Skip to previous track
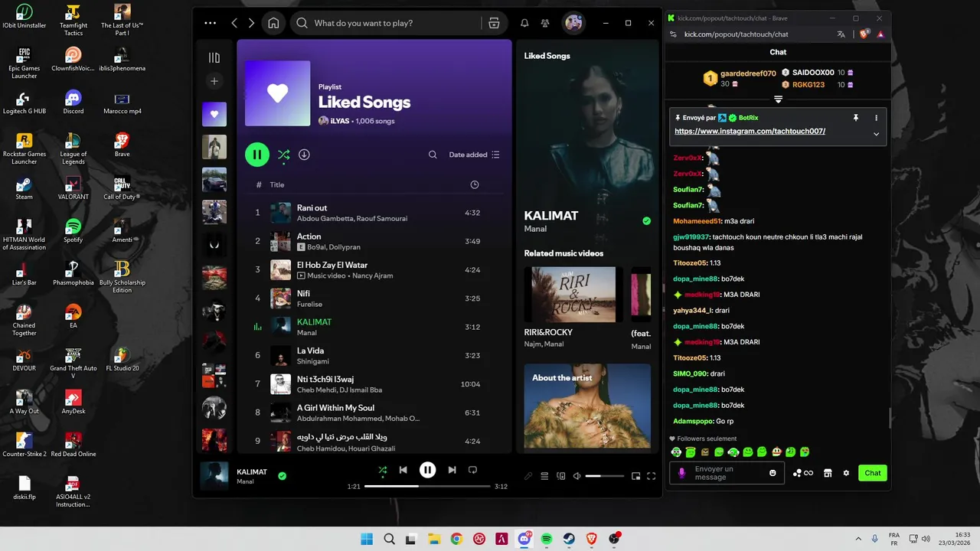The height and width of the screenshot is (551, 980). tap(403, 470)
